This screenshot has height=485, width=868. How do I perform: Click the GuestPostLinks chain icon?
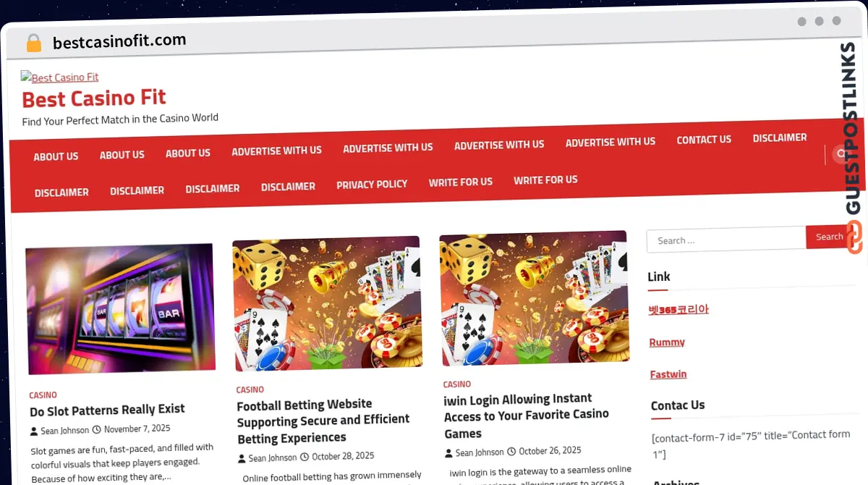(x=854, y=237)
